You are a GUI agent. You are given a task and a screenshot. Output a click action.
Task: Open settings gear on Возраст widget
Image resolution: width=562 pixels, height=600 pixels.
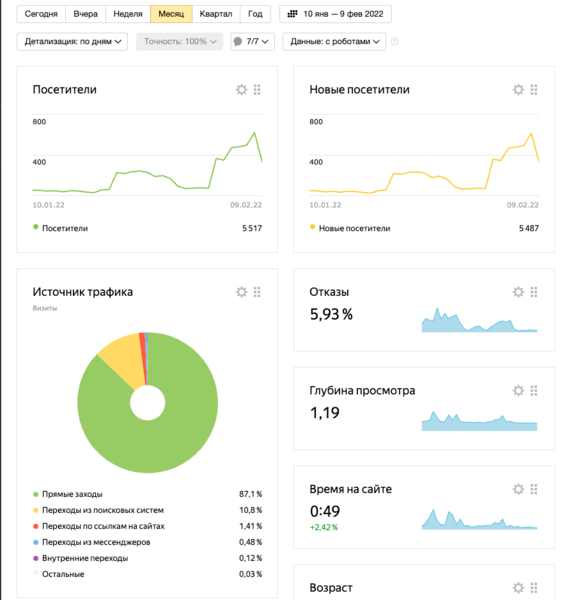click(518, 587)
